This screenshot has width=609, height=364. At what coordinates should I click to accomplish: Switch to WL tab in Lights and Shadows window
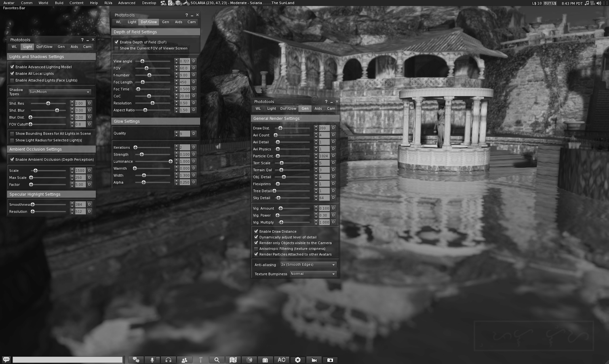coord(14,47)
